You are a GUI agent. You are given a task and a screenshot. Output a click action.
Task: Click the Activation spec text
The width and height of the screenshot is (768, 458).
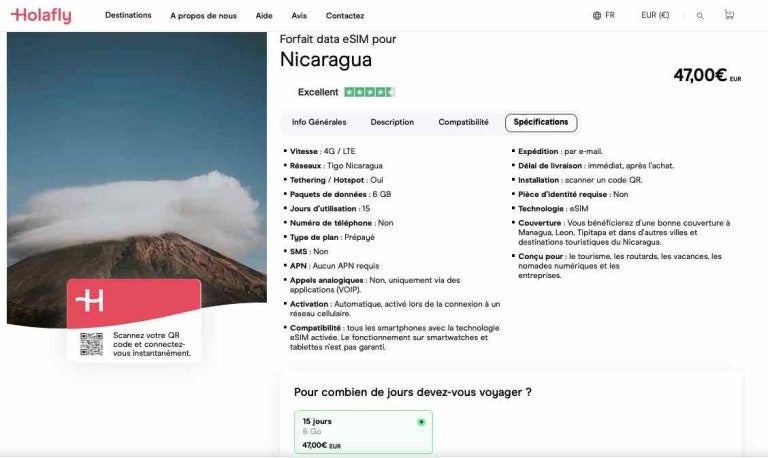pos(395,309)
